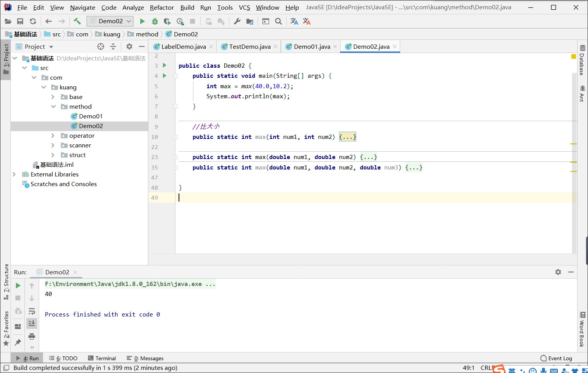The image size is (588, 373).
Task: Toggle soft-wrap in Run console
Action: tap(32, 311)
